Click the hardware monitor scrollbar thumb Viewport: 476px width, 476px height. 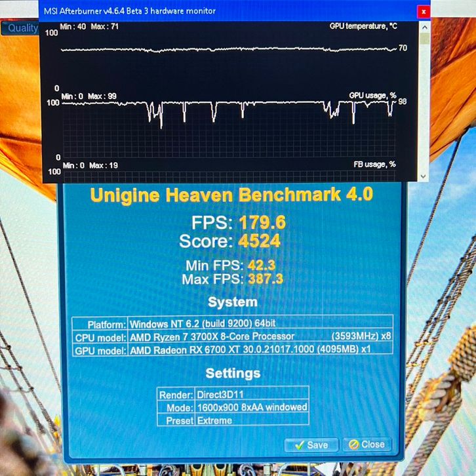tap(424, 38)
